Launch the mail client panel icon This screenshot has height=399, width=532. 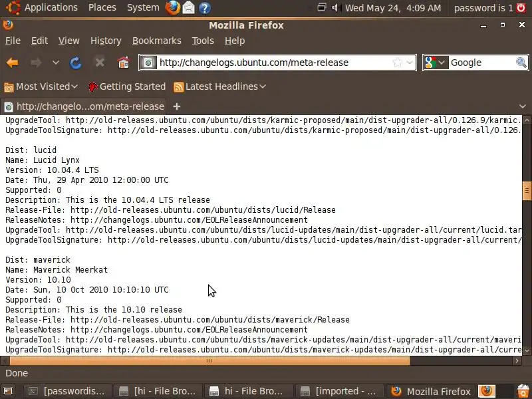189,8
